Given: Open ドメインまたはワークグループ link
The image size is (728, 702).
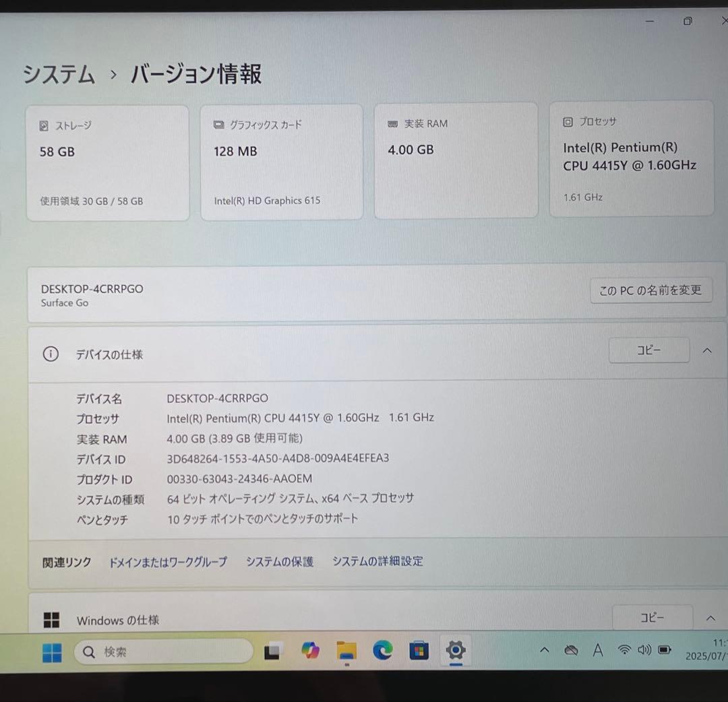Looking at the screenshot, I should click(168, 562).
